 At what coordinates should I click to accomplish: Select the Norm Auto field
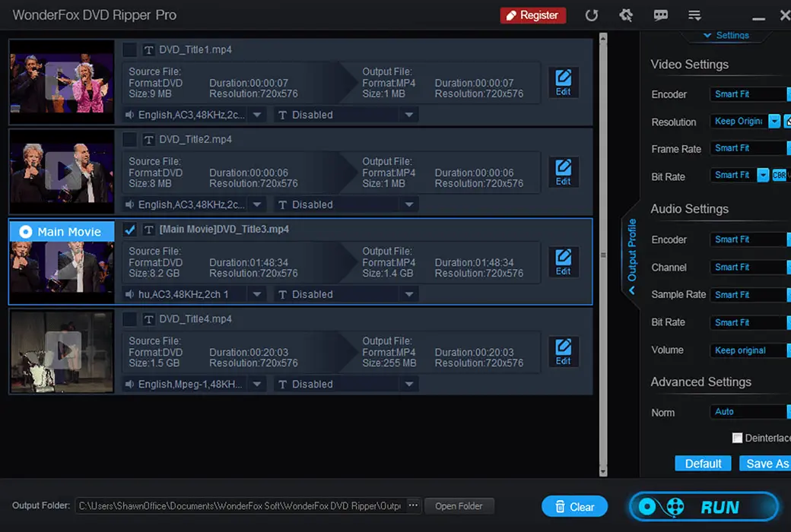750,412
